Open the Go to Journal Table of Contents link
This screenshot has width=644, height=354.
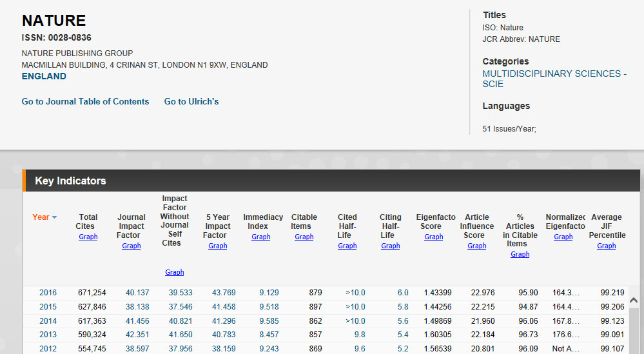click(85, 101)
